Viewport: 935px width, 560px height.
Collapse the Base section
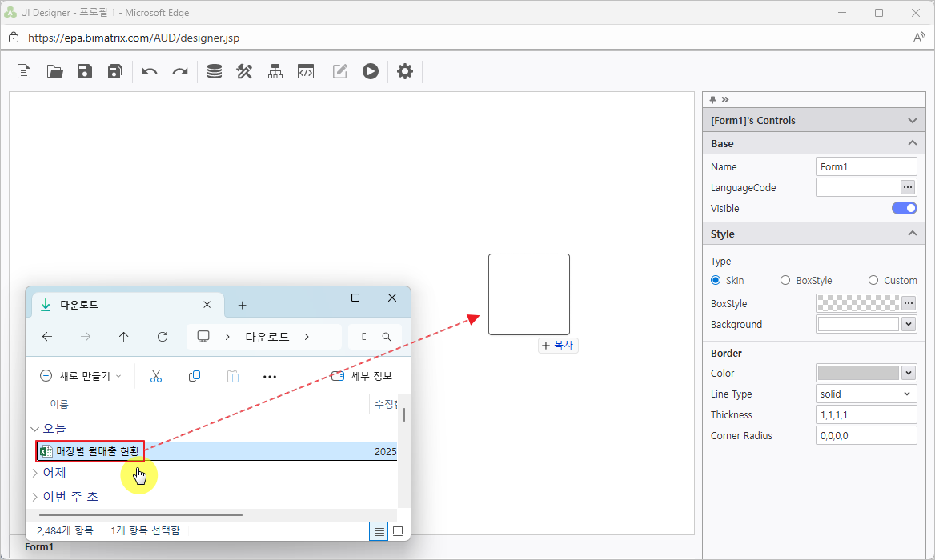click(x=912, y=143)
